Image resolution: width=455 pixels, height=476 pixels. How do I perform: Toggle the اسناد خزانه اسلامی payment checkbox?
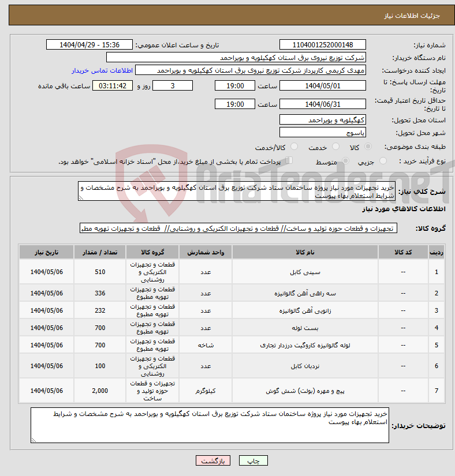289,160
